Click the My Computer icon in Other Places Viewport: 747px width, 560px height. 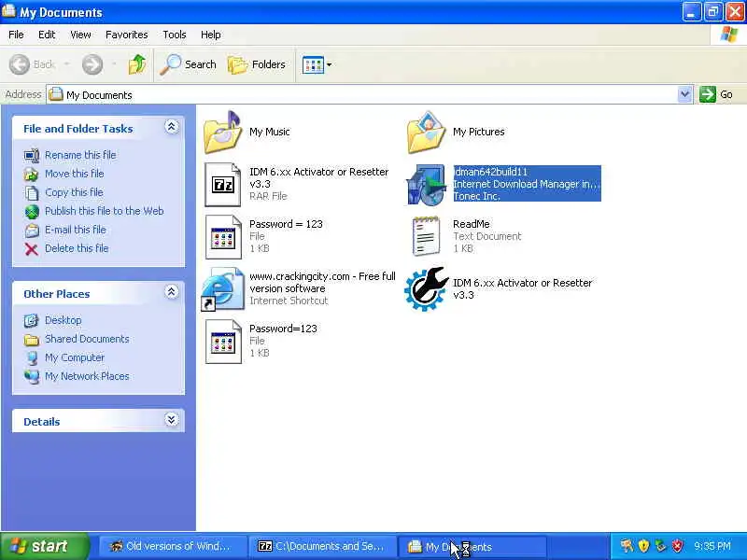[32, 358]
